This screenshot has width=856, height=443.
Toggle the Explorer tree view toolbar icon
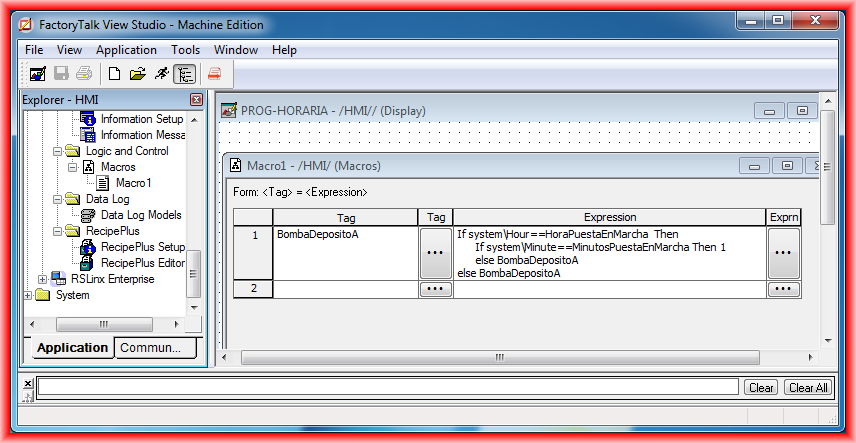[x=184, y=73]
